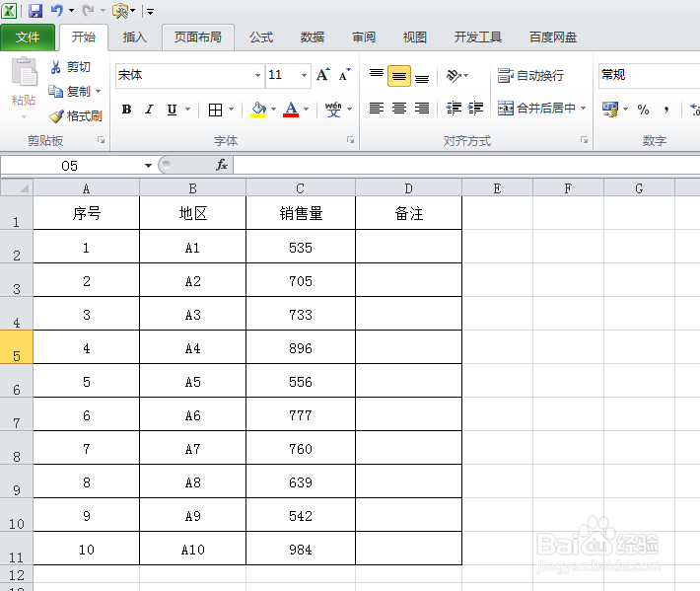
Task: Select row 5 header
Action: (17, 347)
